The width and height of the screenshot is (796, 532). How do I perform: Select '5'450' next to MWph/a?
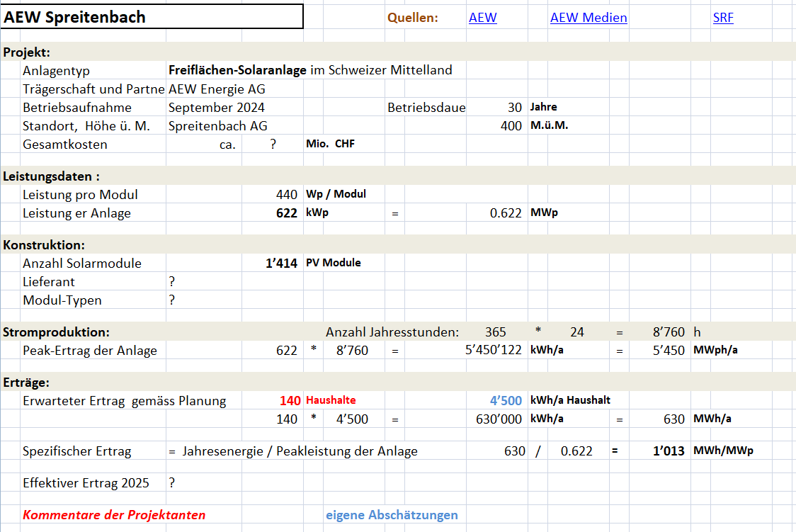(669, 350)
